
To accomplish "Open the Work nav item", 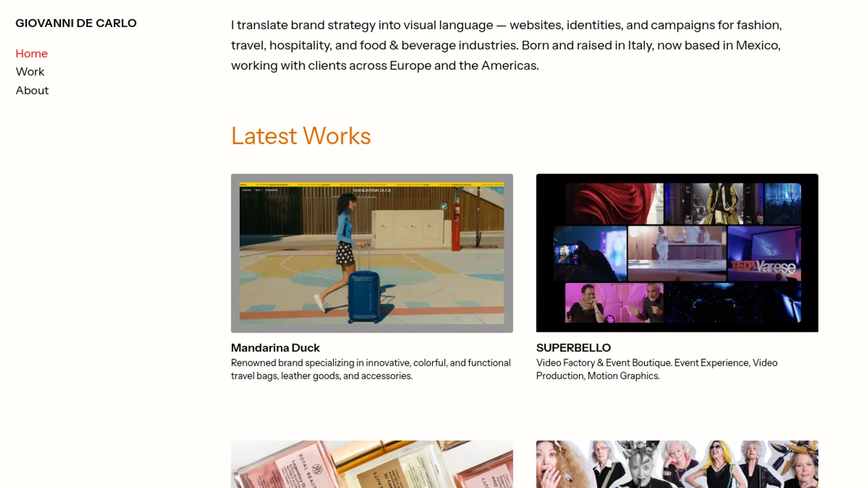I will (30, 72).
